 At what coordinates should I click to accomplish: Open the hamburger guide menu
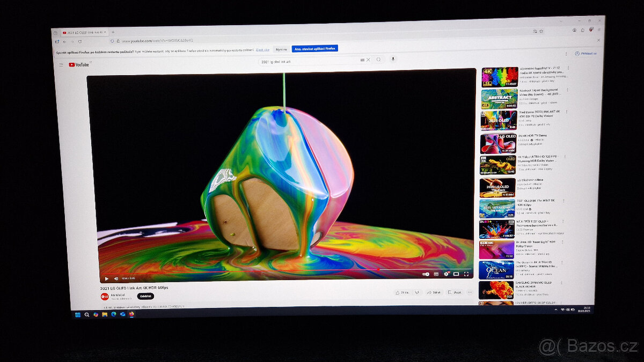tap(61, 64)
